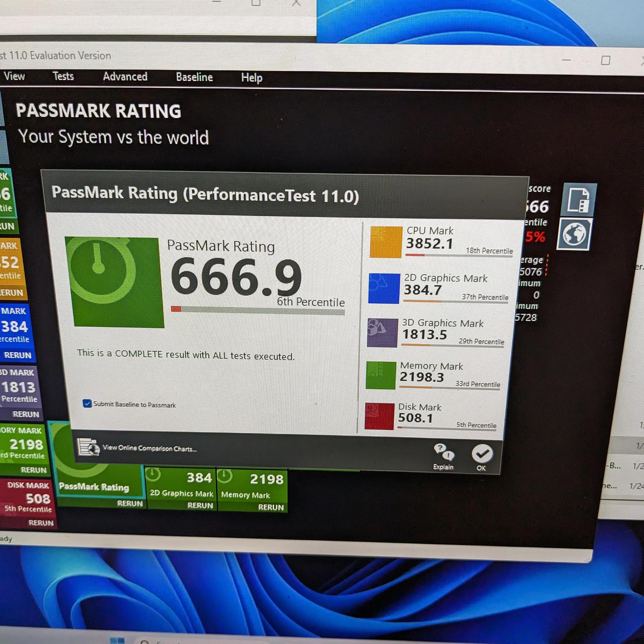Open the View menu

[x=14, y=76]
